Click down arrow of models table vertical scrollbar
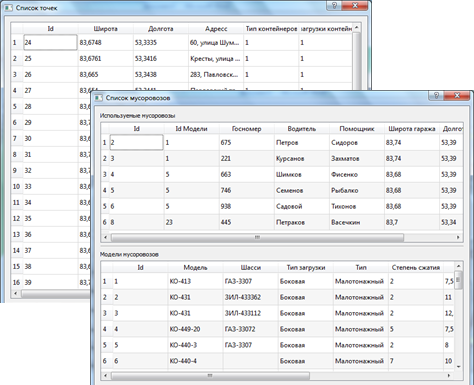Image resolution: width=474 pixels, height=385 pixels. pyautogui.click(x=458, y=367)
